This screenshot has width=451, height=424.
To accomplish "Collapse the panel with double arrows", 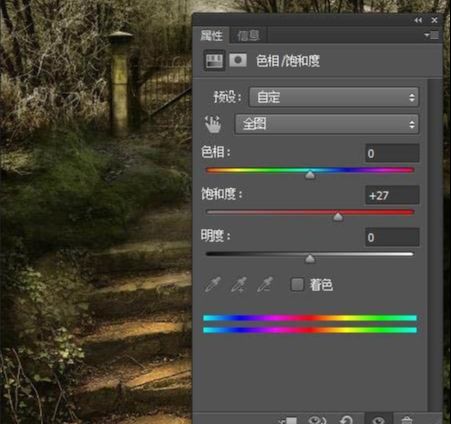I will (x=418, y=20).
